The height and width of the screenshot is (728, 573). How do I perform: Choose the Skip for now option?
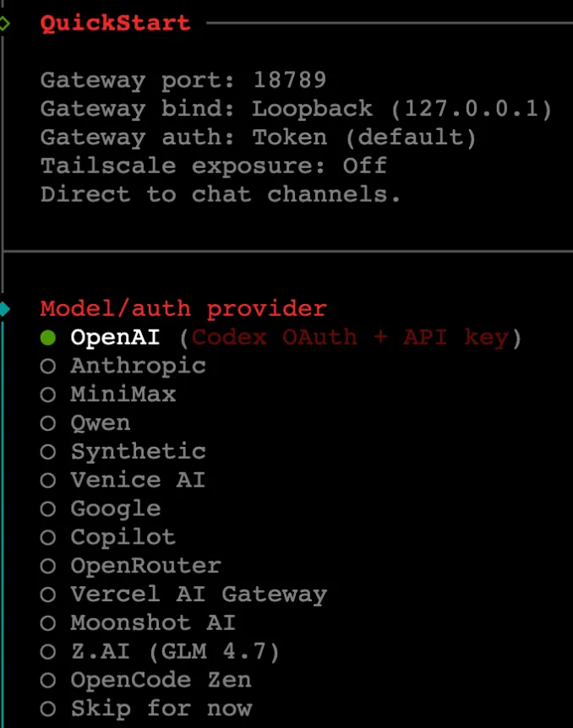tap(48, 709)
